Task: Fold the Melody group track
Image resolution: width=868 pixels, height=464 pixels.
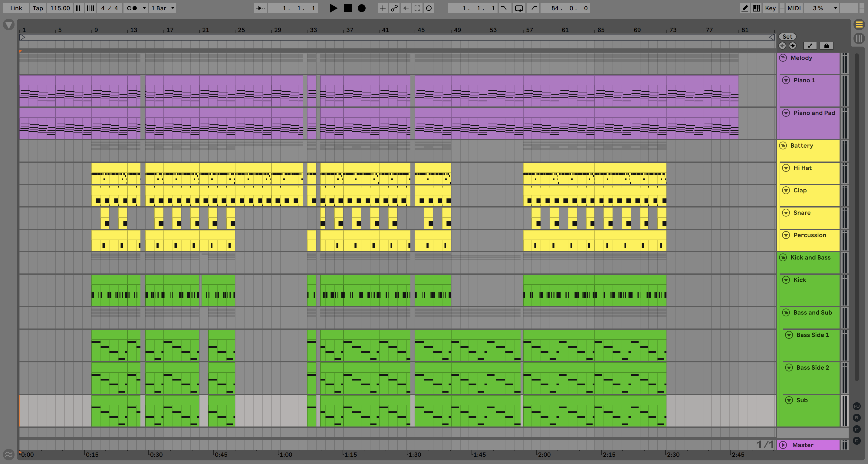Action: [x=783, y=58]
